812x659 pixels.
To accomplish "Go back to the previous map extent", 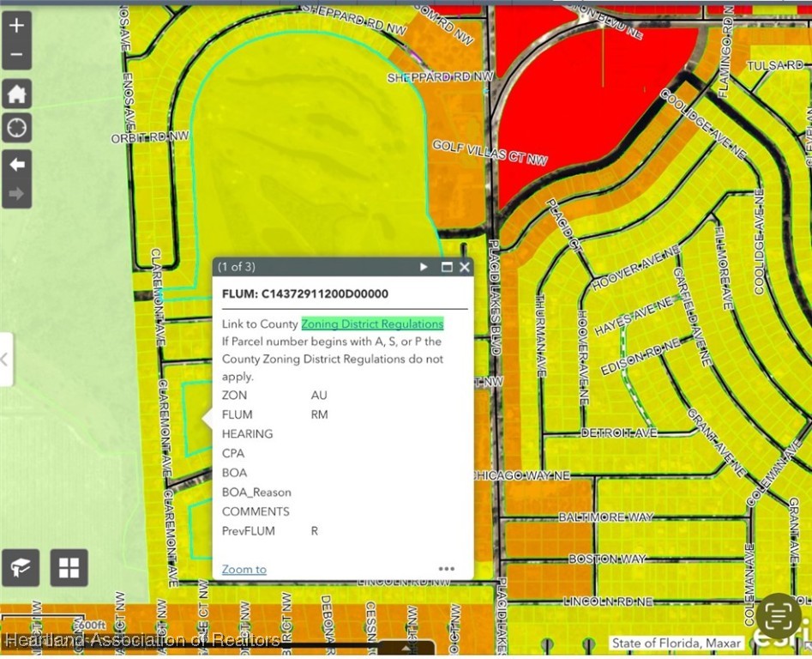I will tap(17, 164).
